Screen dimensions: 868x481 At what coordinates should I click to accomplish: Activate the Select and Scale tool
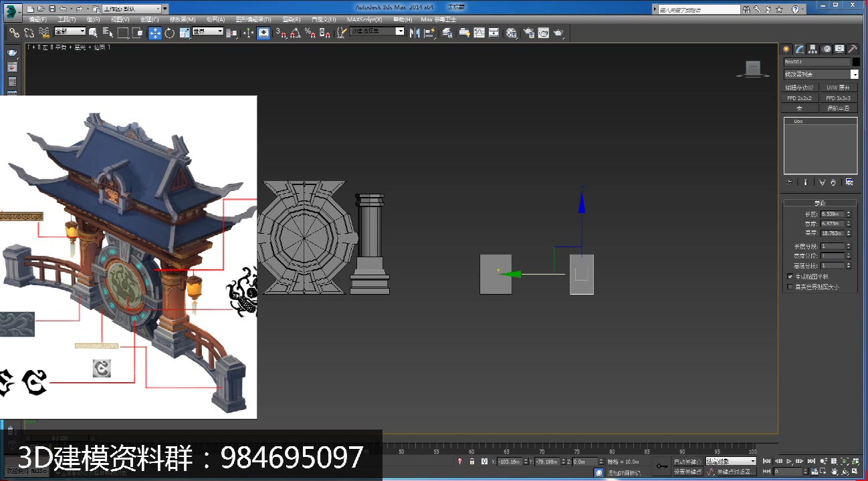pos(185,32)
